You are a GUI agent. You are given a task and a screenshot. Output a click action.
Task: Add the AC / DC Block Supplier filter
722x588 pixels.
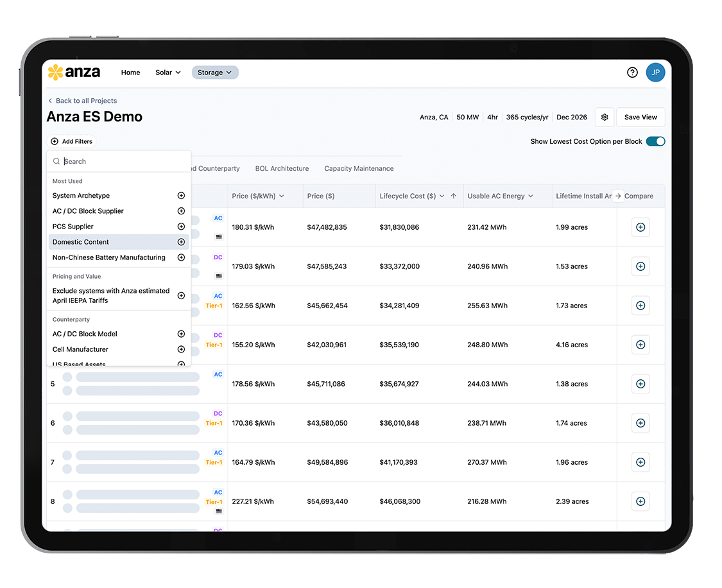[x=182, y=211]
